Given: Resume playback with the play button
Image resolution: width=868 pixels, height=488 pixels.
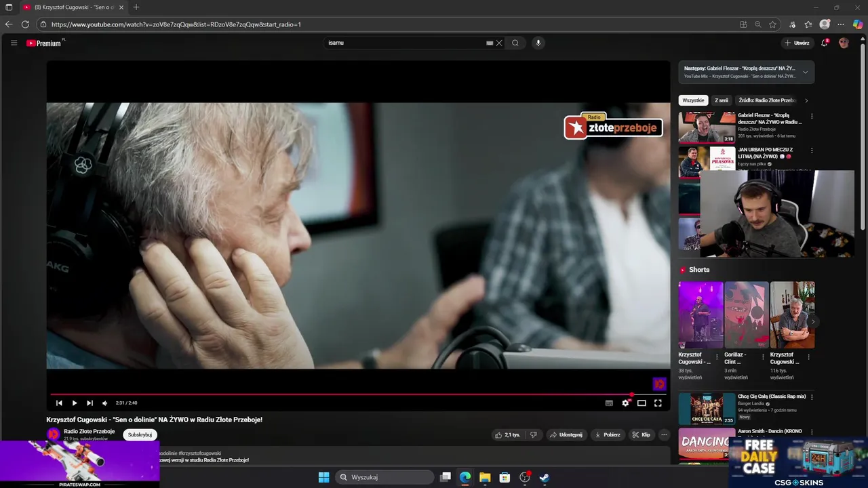Looking at the screenshot, I should (74, 403).
